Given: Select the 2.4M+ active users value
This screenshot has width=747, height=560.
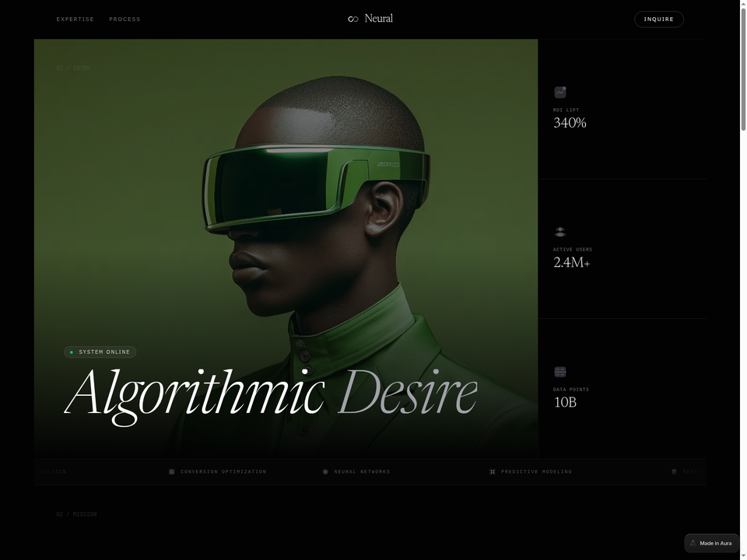Looking at the screenshot, I should [572, 262].
